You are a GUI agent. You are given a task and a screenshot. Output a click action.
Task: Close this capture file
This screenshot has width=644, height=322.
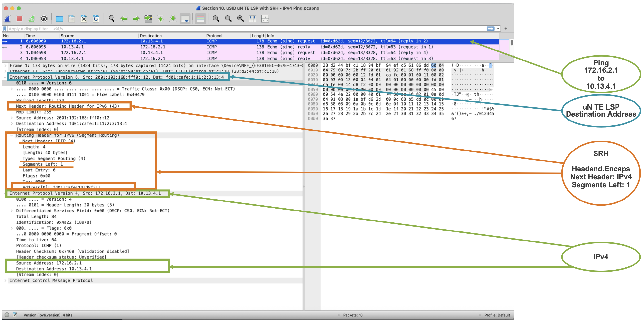point(84,19)
